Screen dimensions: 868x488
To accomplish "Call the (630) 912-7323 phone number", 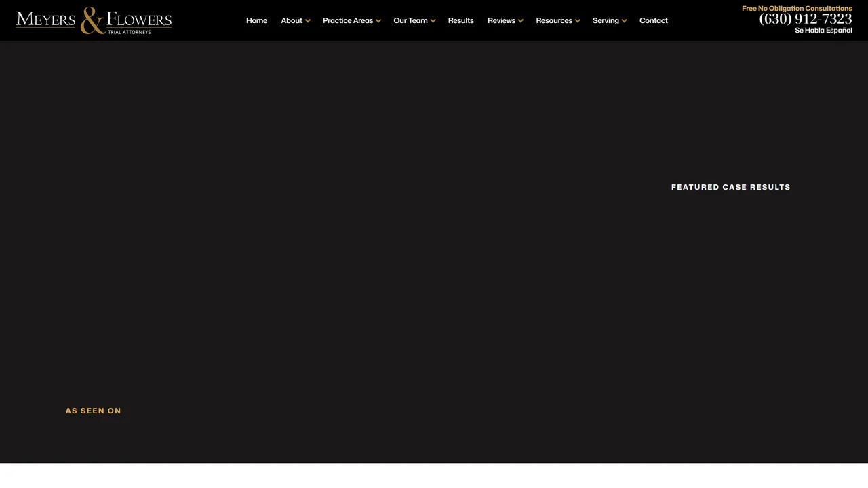I will [x=806, y=19].
